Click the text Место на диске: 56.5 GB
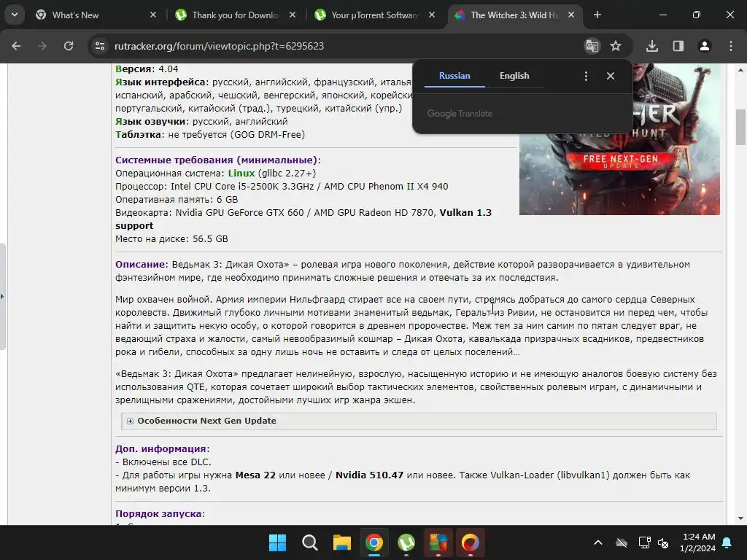This screenshot has width=747, height=560. pyautogui.click(x=171, y=239)
